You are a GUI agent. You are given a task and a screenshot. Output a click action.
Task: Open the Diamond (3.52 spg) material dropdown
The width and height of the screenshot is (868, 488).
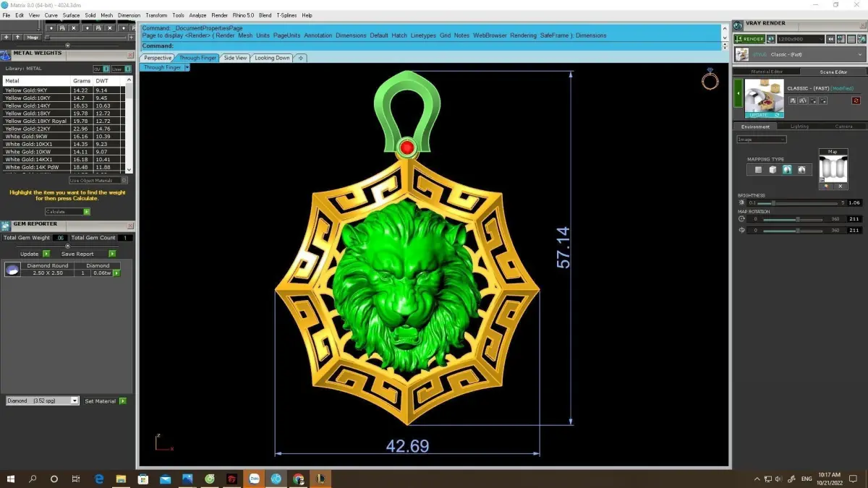tap(43, 401)
